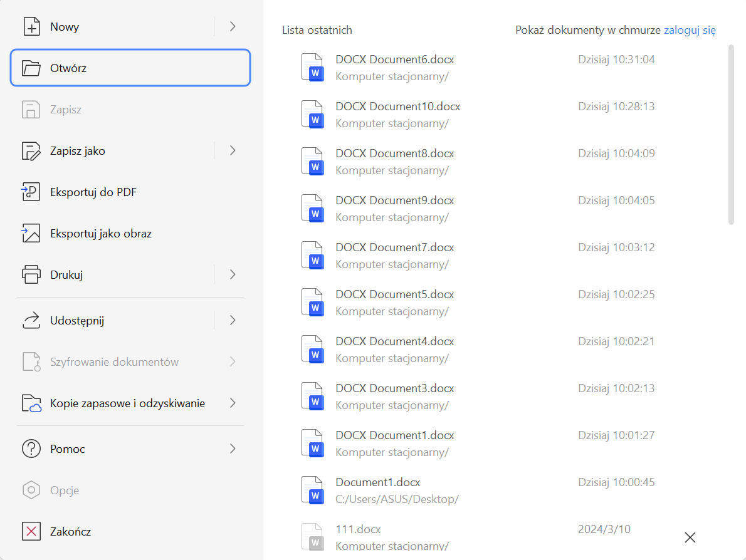
Task: Expand the Zapisz jako submenu
Action: pos(233,150)
